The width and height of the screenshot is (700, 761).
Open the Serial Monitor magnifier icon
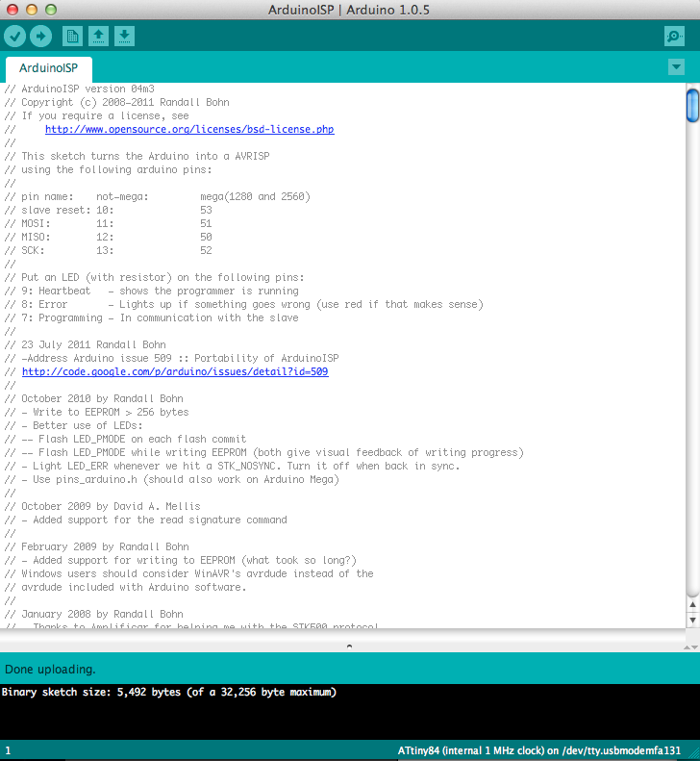tap(674, 37)
